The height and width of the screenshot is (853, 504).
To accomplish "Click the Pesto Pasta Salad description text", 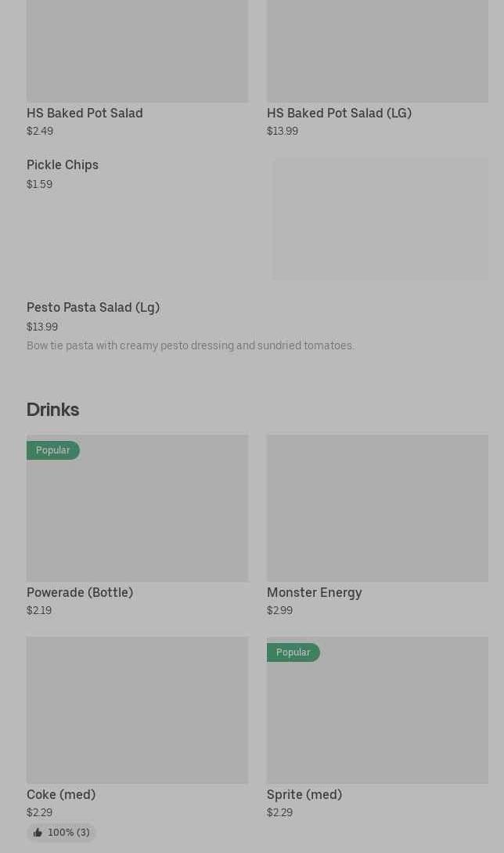I will click(x=190, y=345).
